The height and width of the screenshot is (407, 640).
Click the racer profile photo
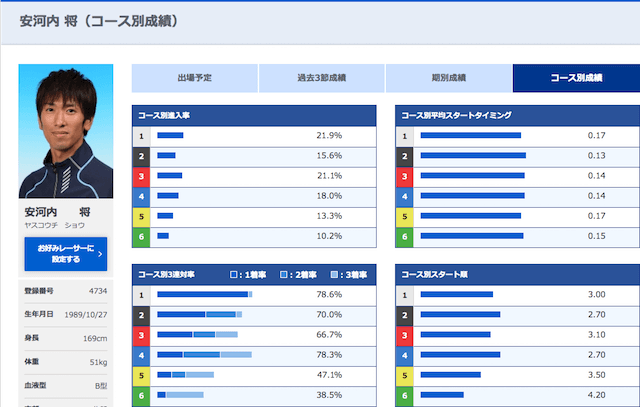click(64, 133)
